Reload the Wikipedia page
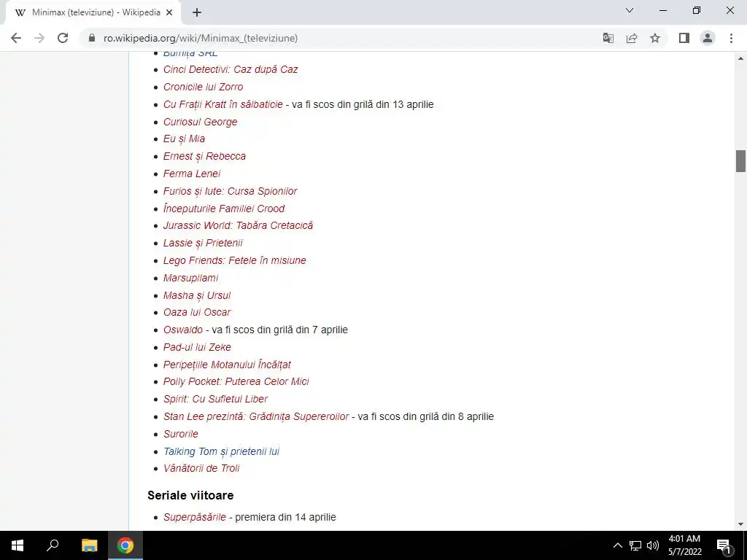Image resolution: width=747 pixels, height=560 pixels. [x=63, y=38]
